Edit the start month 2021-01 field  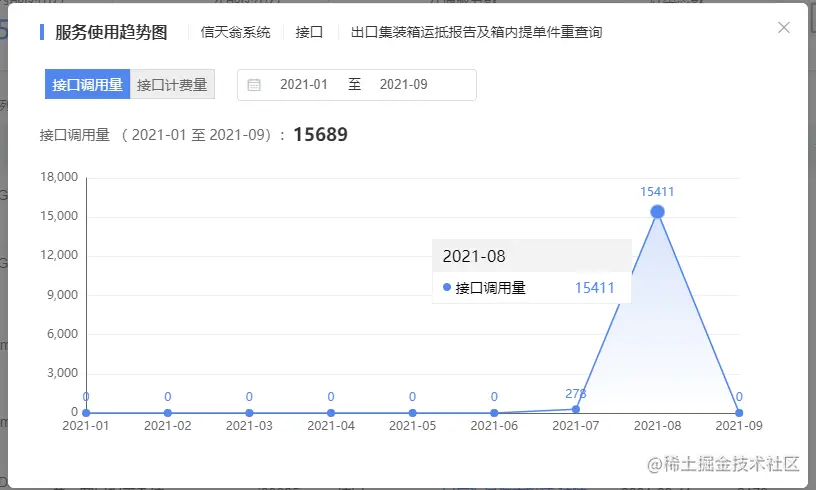pyautogui.click(x=304, y=84)
